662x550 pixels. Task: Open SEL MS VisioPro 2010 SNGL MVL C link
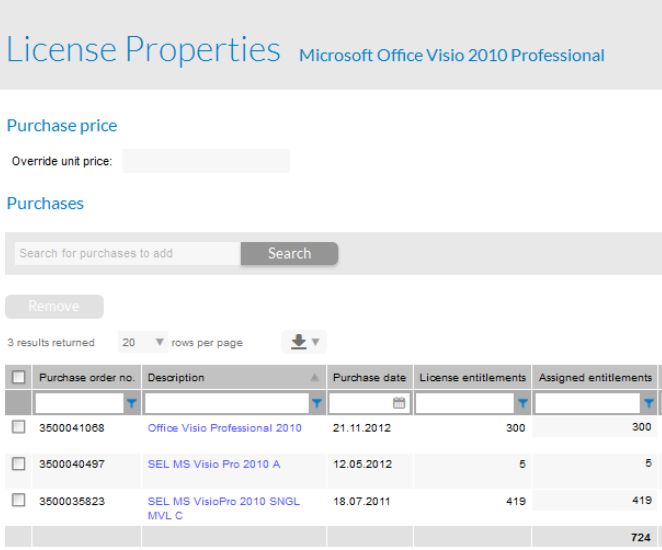[x=224, y=508]
